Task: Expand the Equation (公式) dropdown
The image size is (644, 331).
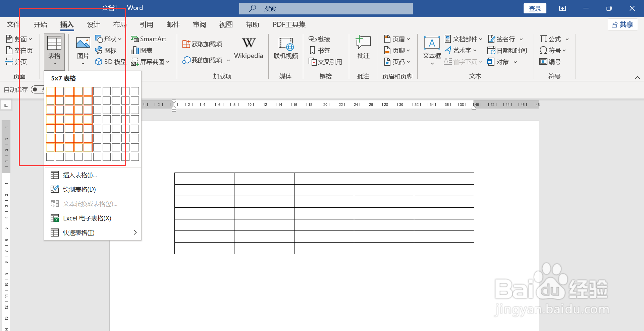Action: (567, 39)
